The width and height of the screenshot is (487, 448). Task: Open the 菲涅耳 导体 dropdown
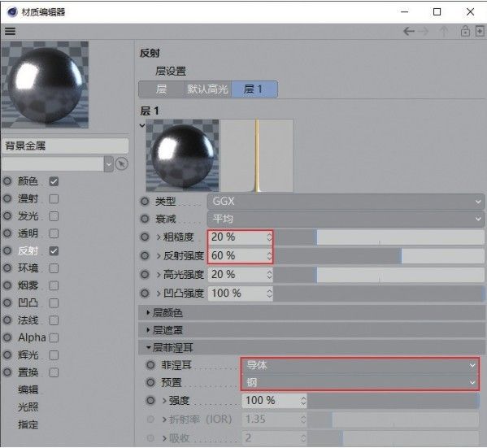[x=360, y=365]
